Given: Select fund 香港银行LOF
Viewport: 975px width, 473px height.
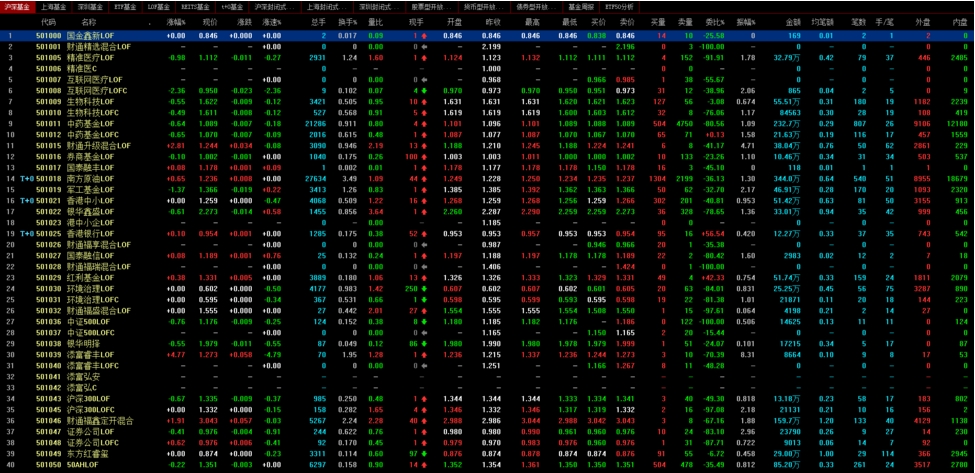Looking at the screenshot, I should click(x=90, y=234).
